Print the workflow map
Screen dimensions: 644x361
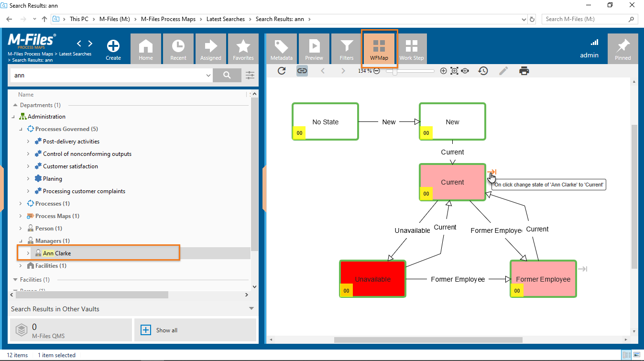[524, 71]
